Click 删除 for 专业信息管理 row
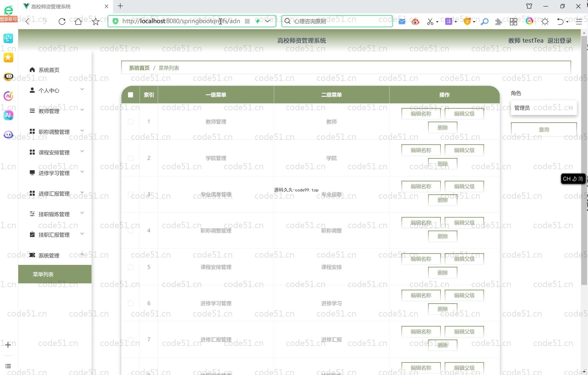Image resolution: width=588 pixels, height=375 pixels. 442,200
